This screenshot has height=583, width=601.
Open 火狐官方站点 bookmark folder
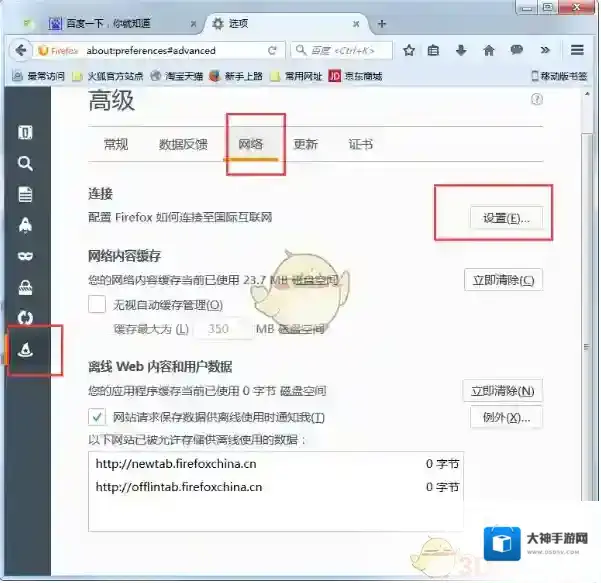click(x=108, y=76)
